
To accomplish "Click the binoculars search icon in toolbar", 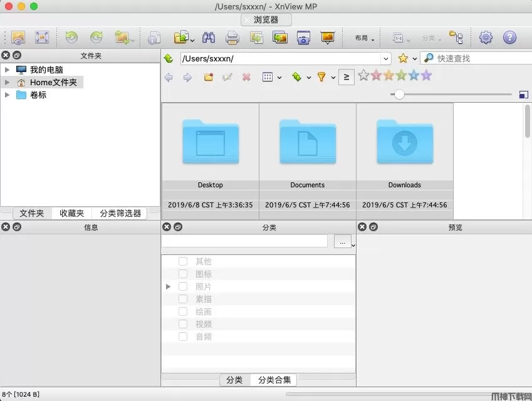I will pos(209,38).
